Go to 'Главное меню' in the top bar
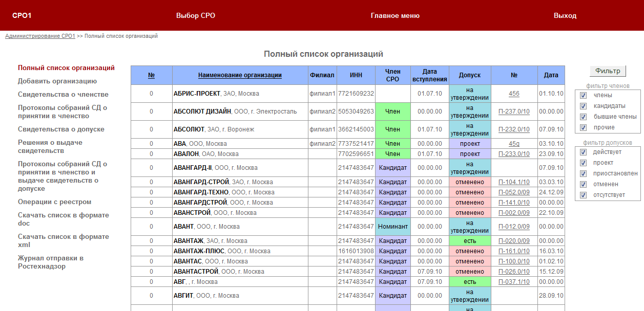The height and width of the screenshot is (311, 644). [394, 16]
